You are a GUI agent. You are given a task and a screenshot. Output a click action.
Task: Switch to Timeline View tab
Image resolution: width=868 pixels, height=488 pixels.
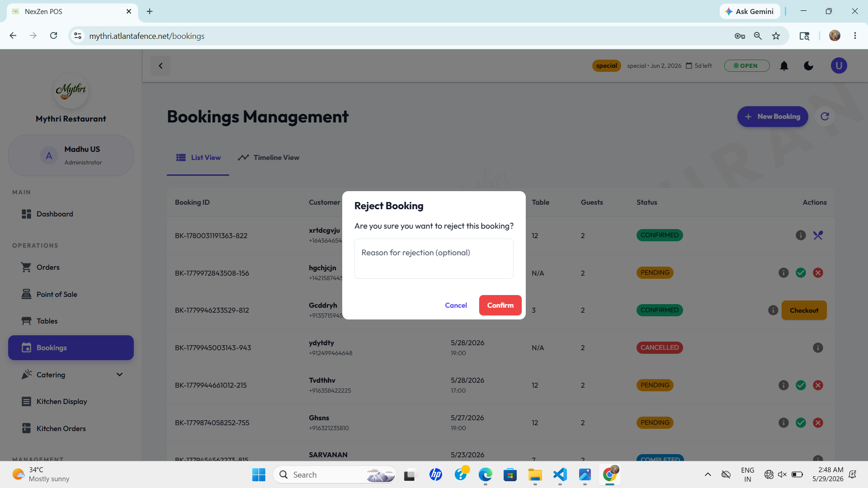coord(269,158)
